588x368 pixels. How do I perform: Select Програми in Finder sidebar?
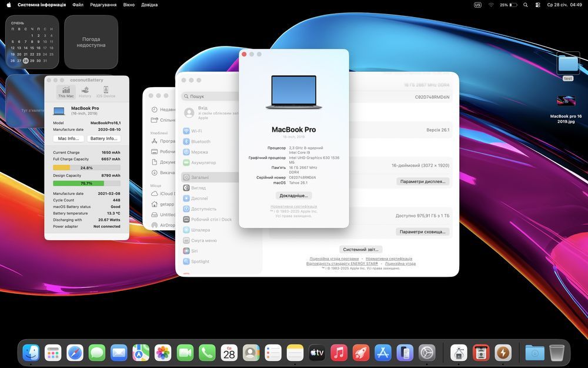click(x=163, y=141)
